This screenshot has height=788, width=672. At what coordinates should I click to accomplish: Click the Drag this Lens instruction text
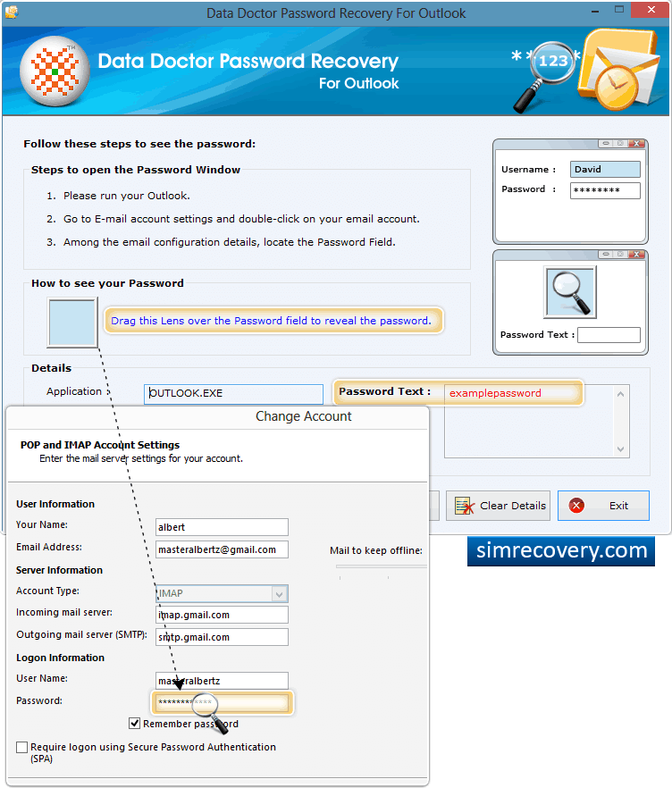(x=271, y=321)
